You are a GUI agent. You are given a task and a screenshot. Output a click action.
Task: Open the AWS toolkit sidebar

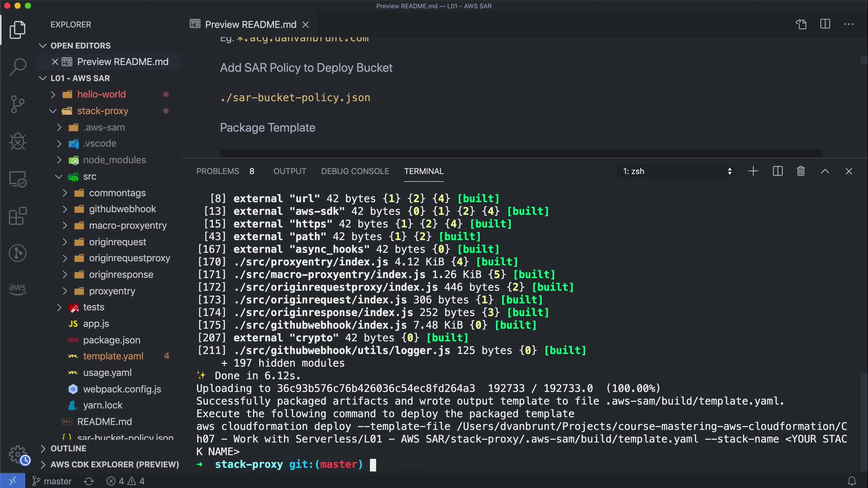coord(18,289)
